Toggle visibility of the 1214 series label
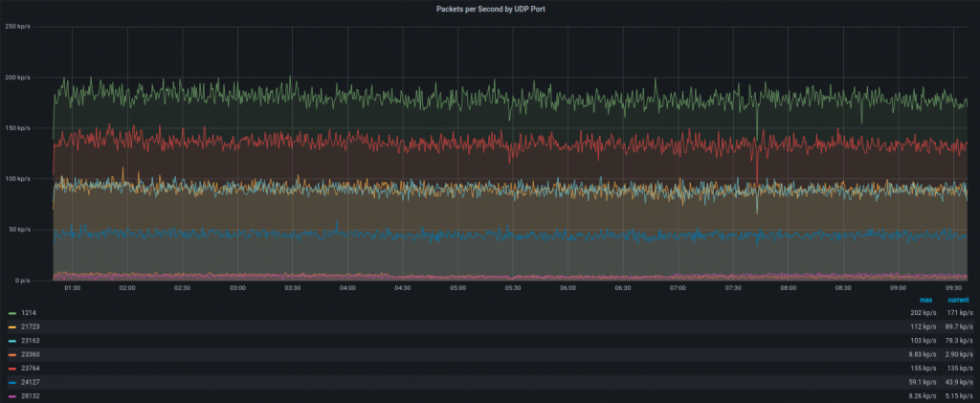The height and width of the screenshot is (403, 980). pos(28,313)
